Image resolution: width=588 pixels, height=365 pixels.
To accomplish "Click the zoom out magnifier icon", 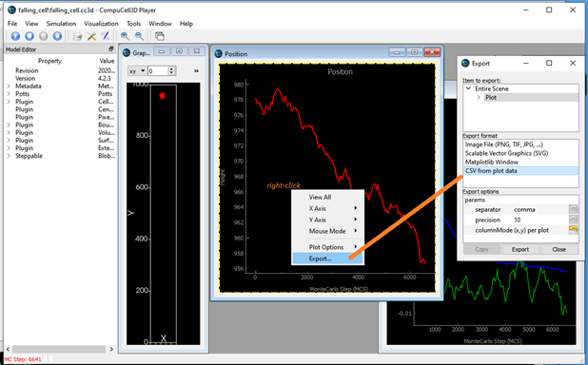I will point(139,36).
